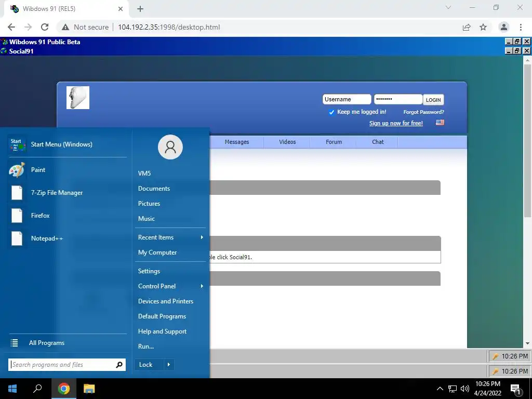Switch to the Forum tab
Image resolution: width=532 pixels, height=399 pixels.
coord(334,142)
